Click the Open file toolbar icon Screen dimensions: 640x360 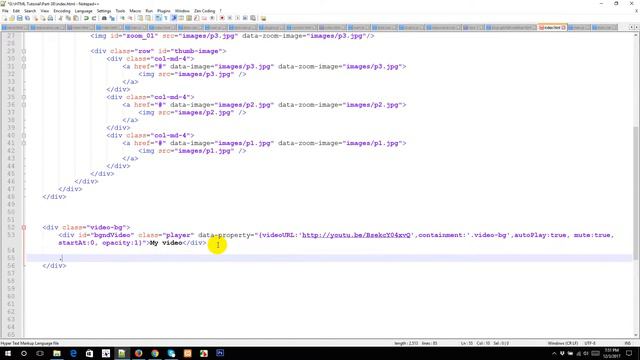pyautogui.click(x=12, y=18)
